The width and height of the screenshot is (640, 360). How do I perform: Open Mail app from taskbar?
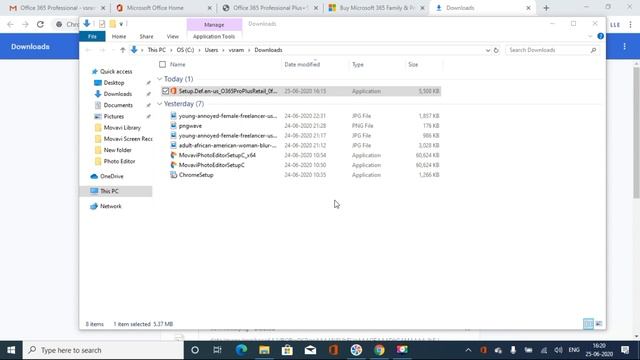click(310, 350)
